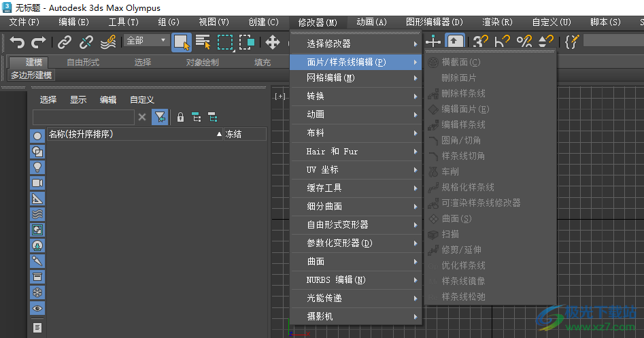644x338 pixels.
Task: Switch to the 填充 ribbon tab
Action: [262, 63]
